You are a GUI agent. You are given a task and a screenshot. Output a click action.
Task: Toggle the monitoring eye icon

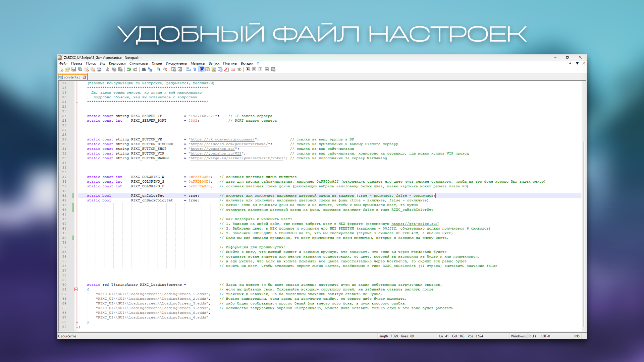239,69
